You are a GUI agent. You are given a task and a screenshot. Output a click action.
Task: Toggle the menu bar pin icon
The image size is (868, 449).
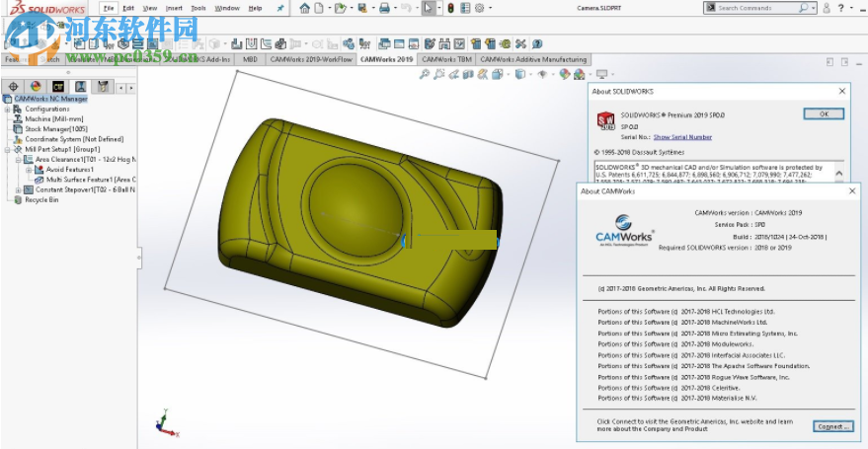279,8
